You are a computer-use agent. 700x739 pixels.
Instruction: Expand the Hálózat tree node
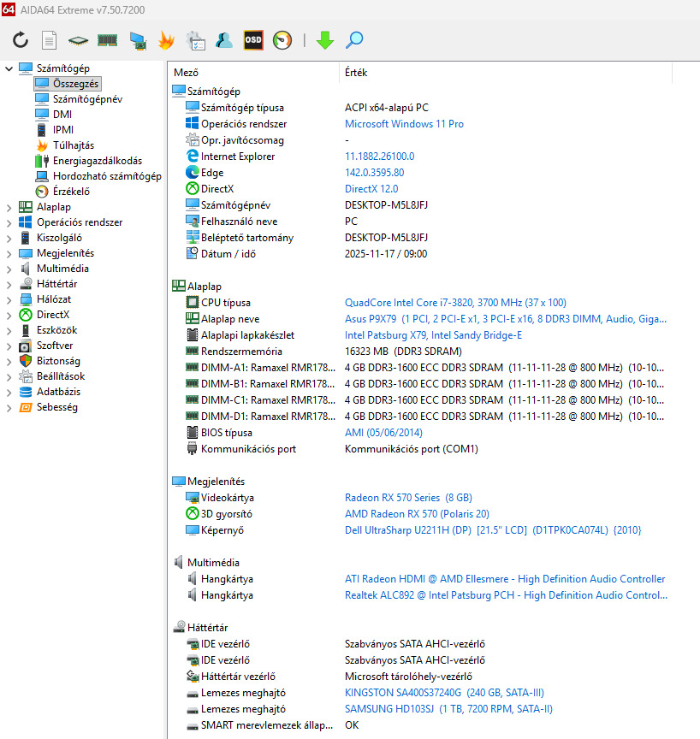pyautogui.click(x=9, y=299)
